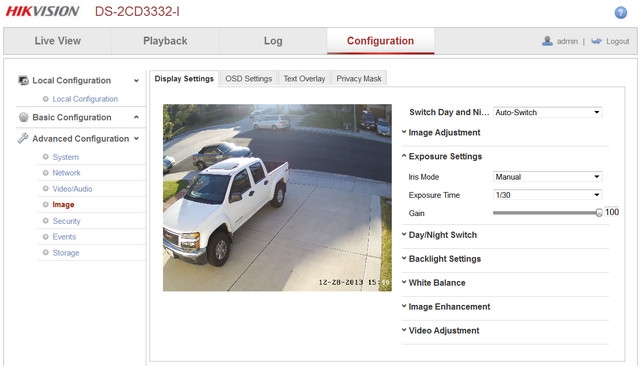Click the admin username link

[x=567, y=41]
